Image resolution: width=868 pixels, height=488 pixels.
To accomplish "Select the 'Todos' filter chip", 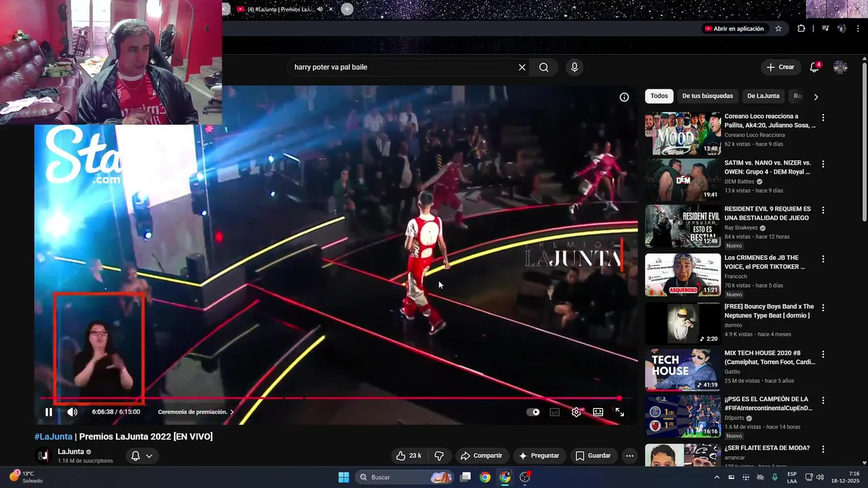I will [659, 96].
